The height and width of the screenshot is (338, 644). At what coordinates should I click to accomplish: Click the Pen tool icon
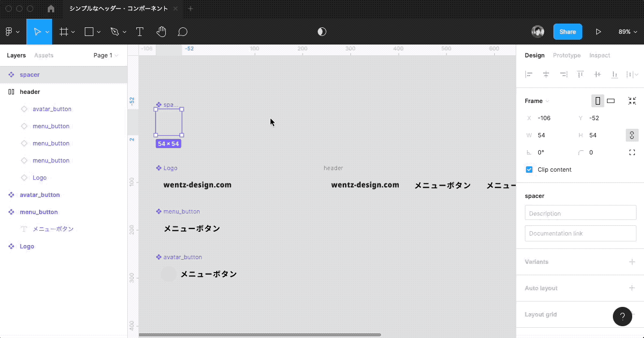coord(114,32)
